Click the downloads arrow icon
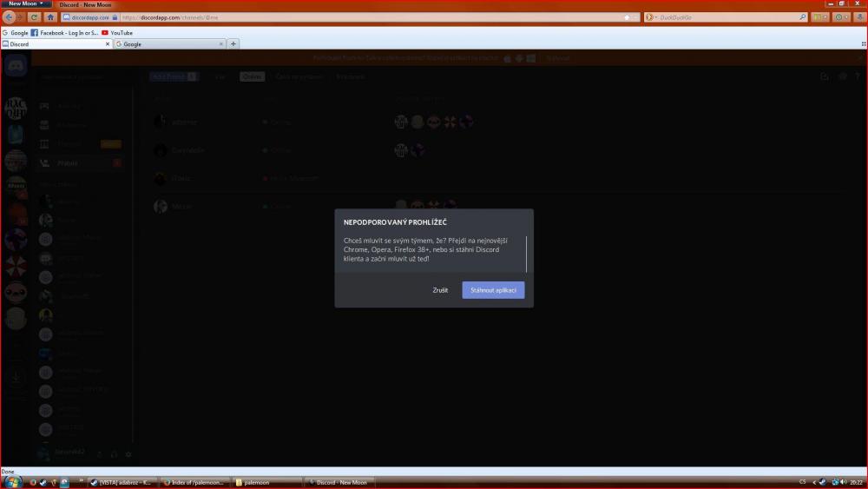 click(x=859, y=17)
